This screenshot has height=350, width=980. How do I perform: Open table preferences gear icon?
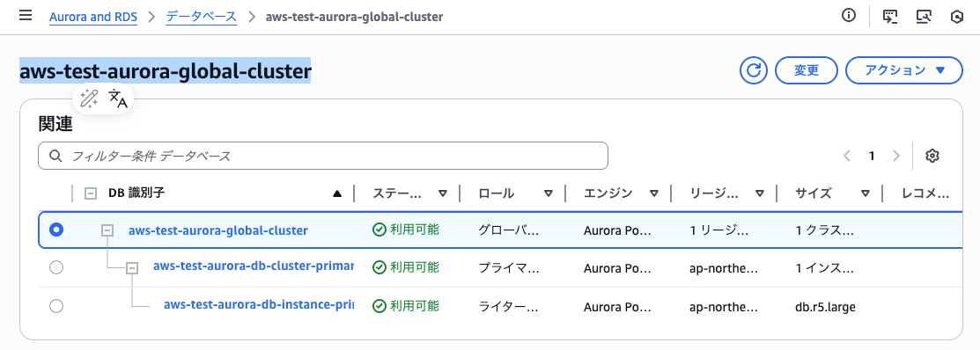click(x=932, y=156)
